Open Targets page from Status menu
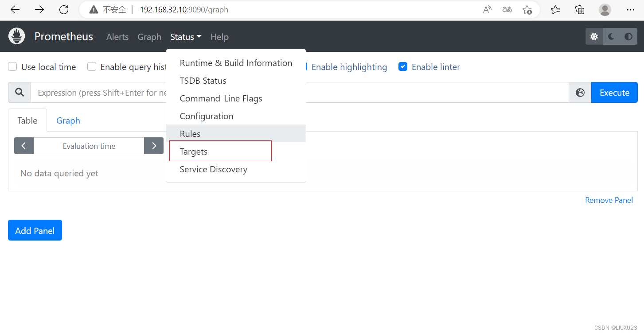644x334 pixels. click(236, 151)
